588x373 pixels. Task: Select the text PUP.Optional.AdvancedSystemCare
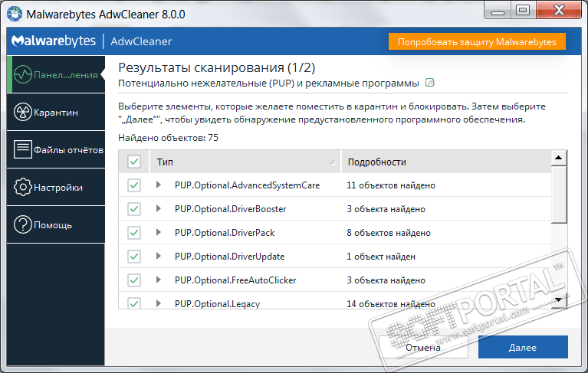[247, 185]
